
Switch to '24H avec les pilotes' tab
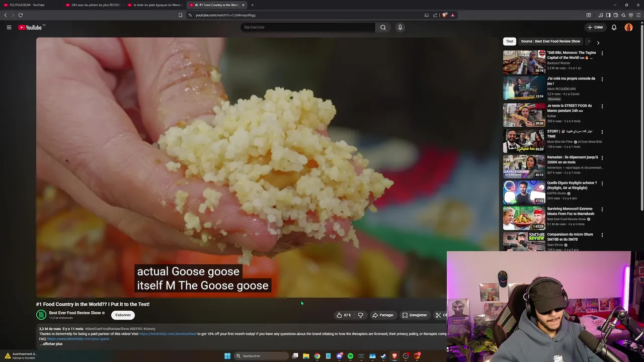pyautogui.click(x=93, y=5)
